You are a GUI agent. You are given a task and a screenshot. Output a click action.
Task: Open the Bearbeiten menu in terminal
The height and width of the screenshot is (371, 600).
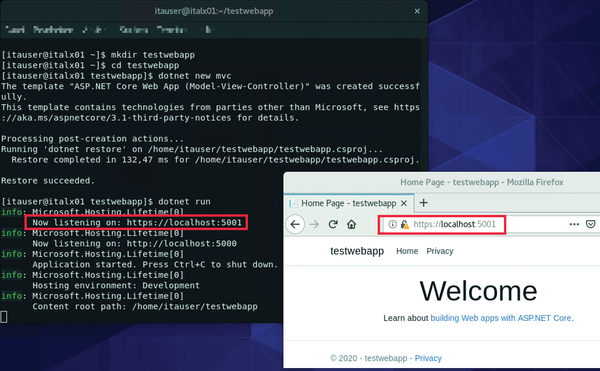pyautogui.click(x=53, y=29)
